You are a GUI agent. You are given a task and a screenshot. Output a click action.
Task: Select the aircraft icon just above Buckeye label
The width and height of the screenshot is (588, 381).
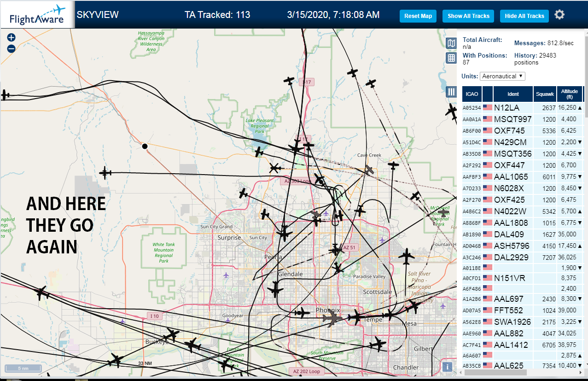click(171, 334)
